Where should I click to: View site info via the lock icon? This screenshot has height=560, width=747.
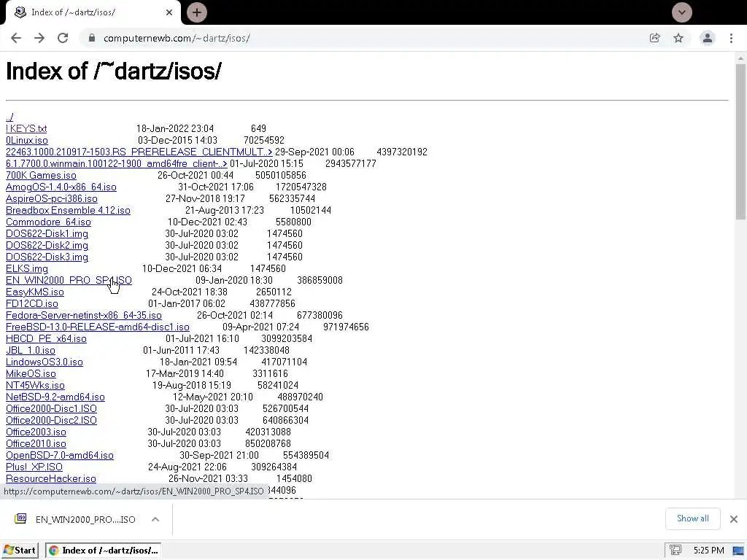(91, 38)
